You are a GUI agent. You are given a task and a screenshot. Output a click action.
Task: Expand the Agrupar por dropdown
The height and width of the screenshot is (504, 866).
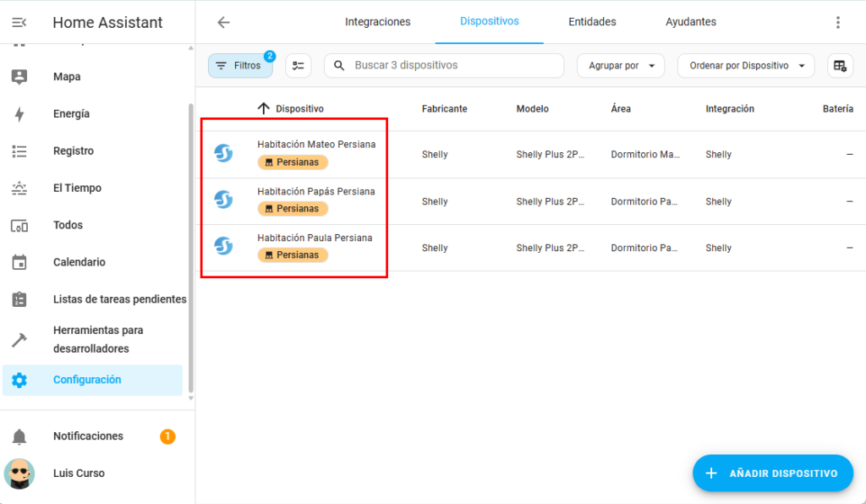(621, 66)
